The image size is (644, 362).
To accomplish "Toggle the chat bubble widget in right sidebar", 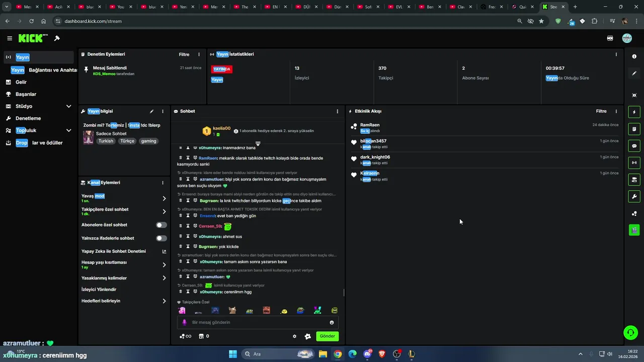I will 634,146.
